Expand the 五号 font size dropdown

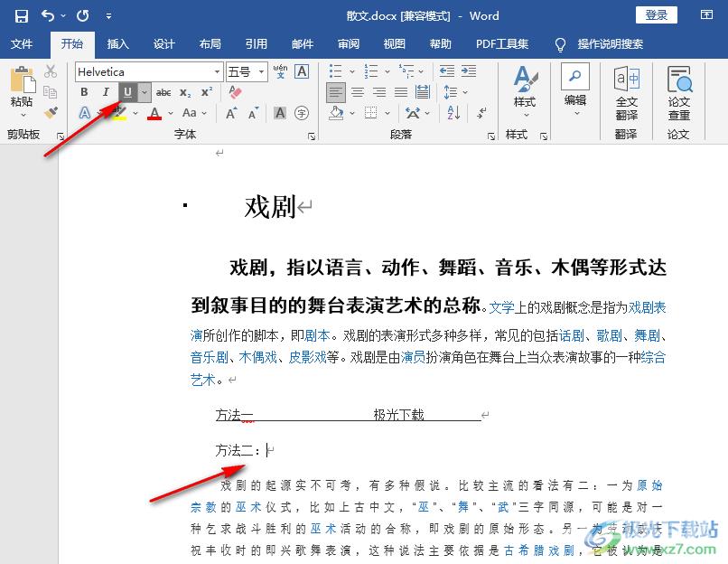tap(261, 72)
